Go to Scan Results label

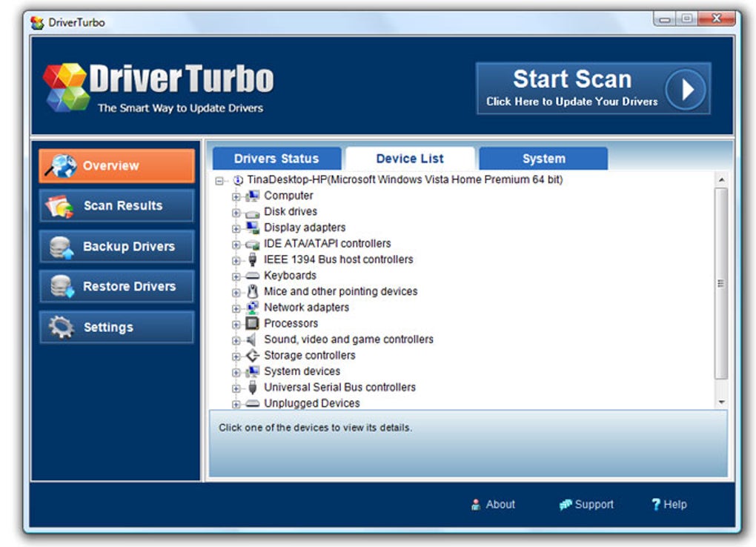123,206
